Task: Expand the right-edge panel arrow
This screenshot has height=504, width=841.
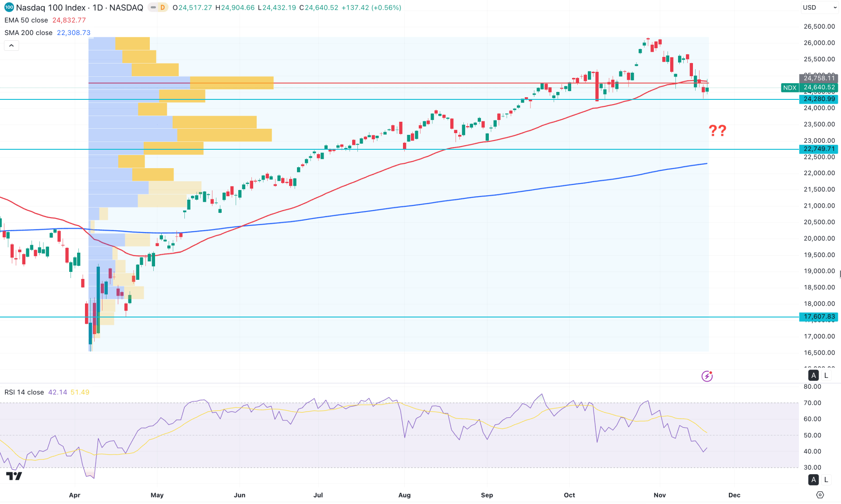Action: pyautogui.click(x=839, y=274)
